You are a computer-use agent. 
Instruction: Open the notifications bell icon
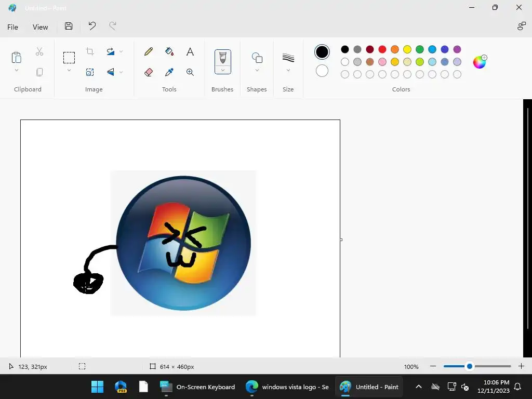click(x=517, y=387)
